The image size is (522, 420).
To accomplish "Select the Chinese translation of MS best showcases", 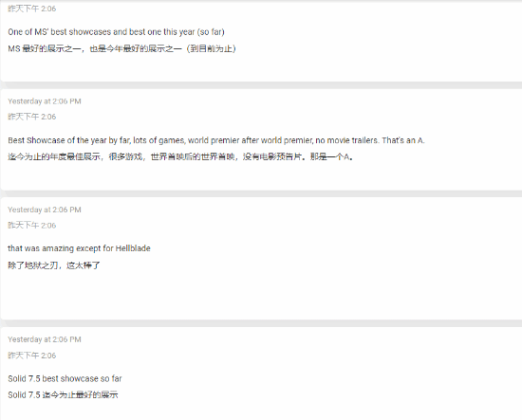I will pos(121,48).
